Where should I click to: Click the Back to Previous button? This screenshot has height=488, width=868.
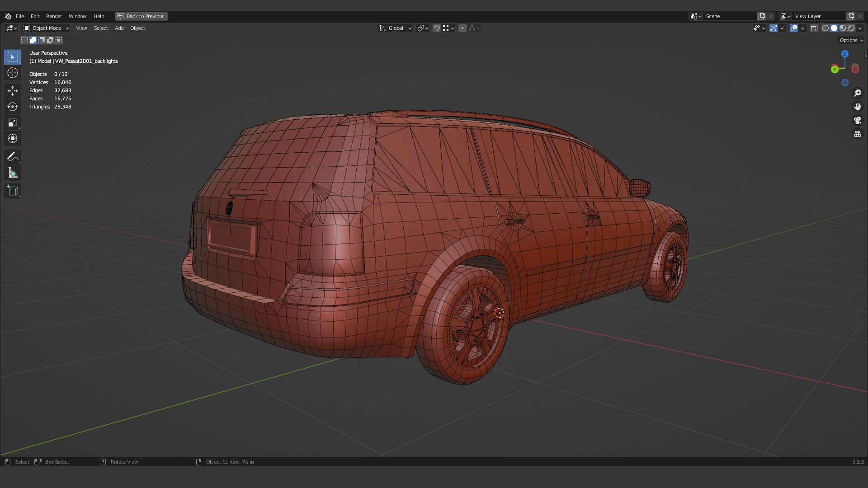(x=141, y=16)
